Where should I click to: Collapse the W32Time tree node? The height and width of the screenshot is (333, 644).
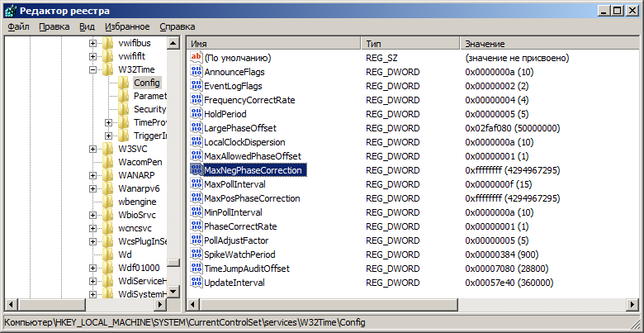(93, 69)
